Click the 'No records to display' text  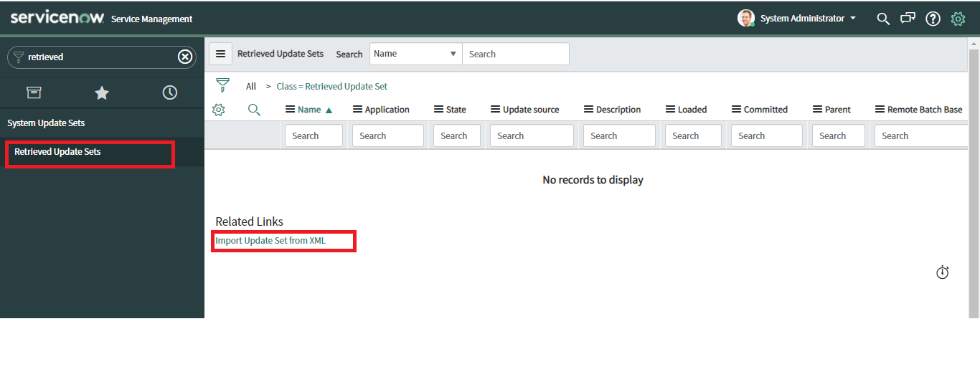pos(593,180)
